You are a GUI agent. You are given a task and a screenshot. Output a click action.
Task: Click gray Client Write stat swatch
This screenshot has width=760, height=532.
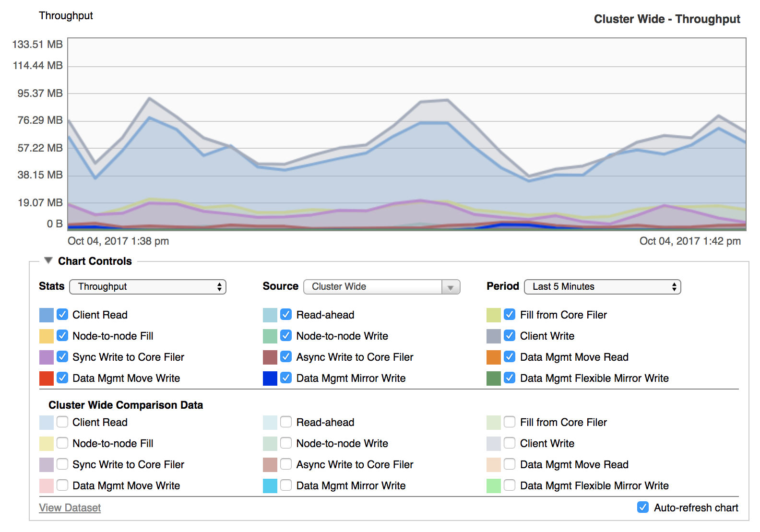494,336
